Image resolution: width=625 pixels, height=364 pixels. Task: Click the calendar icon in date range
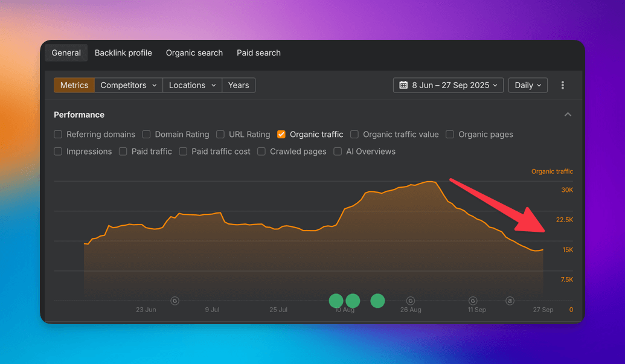pos(403,85)
